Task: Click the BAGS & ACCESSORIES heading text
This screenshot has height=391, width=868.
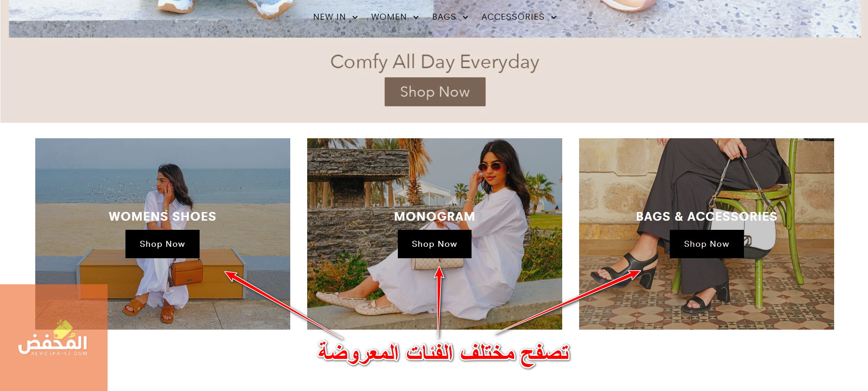Action: (x=706, y=217)
